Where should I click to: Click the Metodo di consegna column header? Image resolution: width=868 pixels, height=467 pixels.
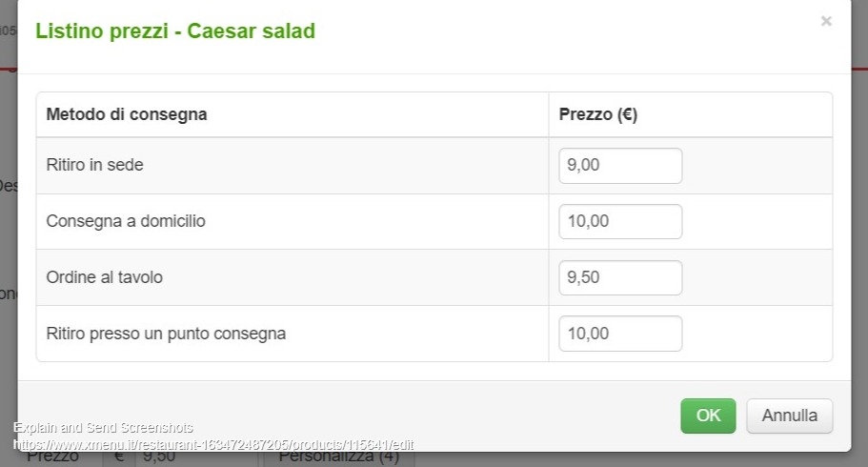(127, 115)
